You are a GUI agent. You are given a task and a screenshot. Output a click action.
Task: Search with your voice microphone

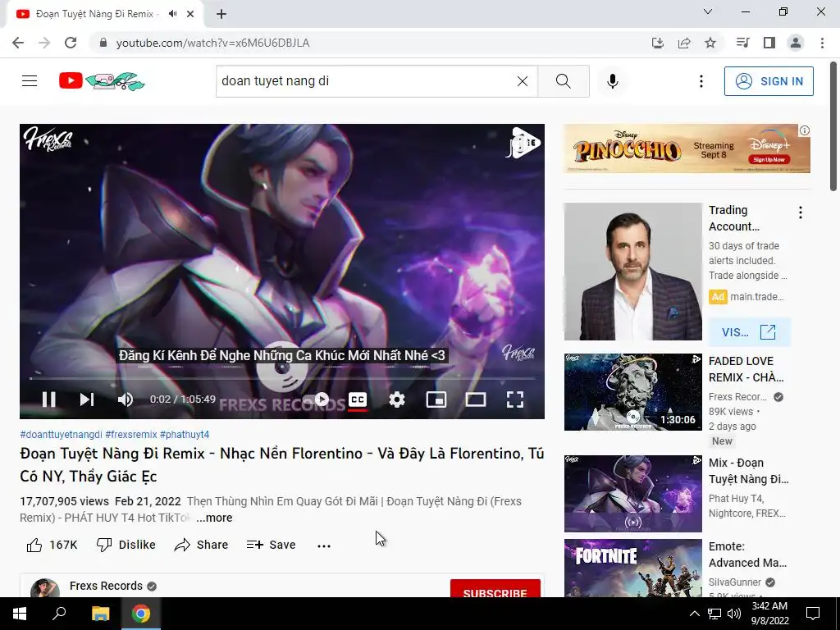[x=612, y=81]
